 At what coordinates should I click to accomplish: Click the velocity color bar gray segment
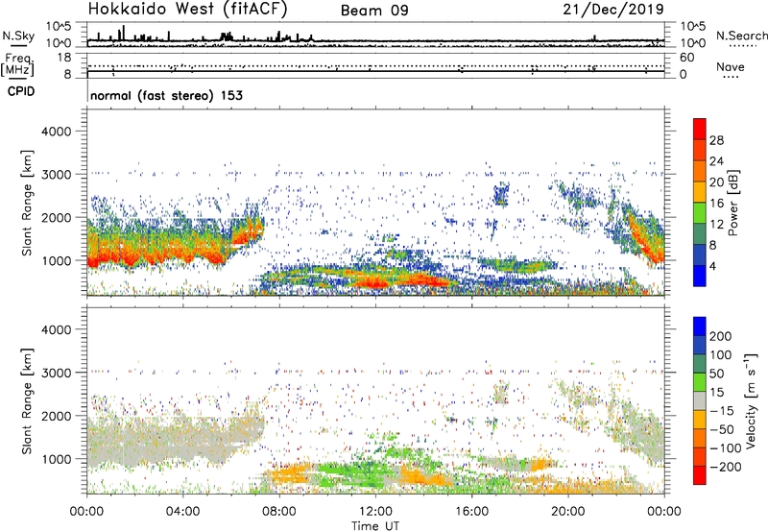tap(700, 401)
